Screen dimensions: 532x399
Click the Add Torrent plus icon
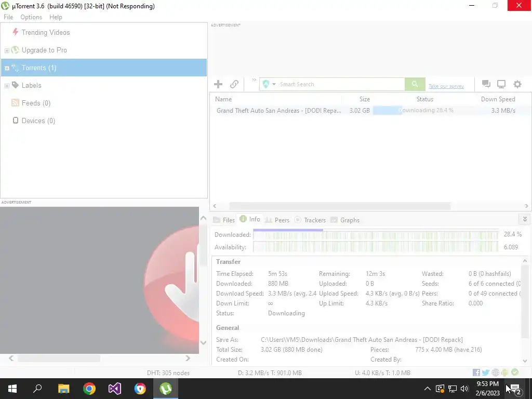coord(218,84)
